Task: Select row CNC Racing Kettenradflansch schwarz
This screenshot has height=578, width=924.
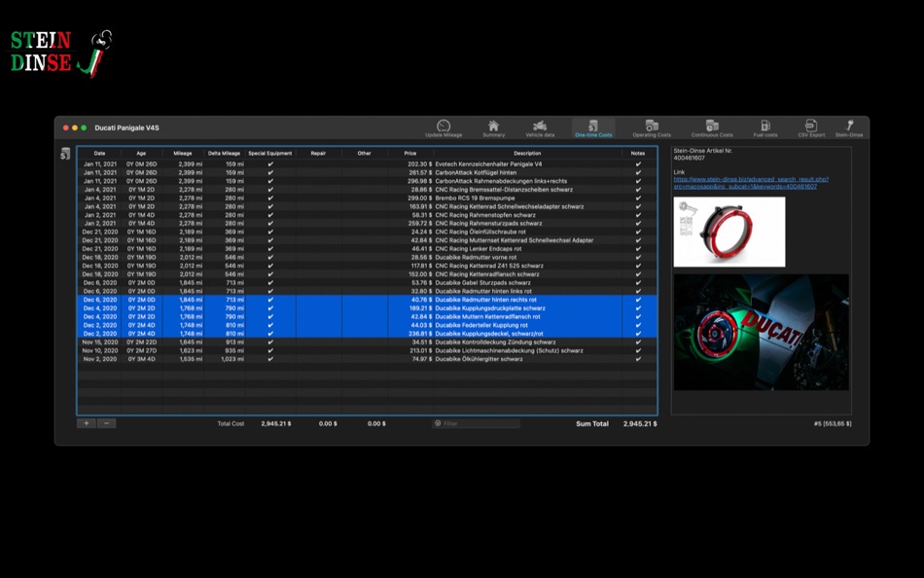Action: coord(367,274)
